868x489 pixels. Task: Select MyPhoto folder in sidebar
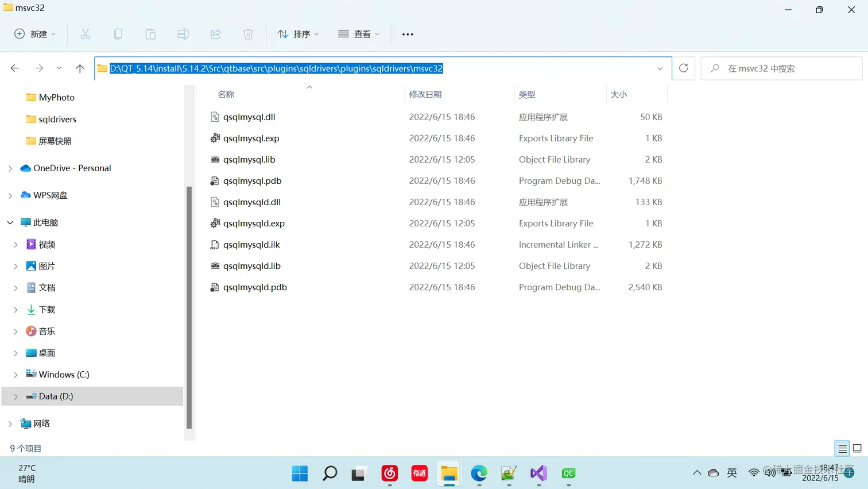pyautogui.click(x=51, y=97)
